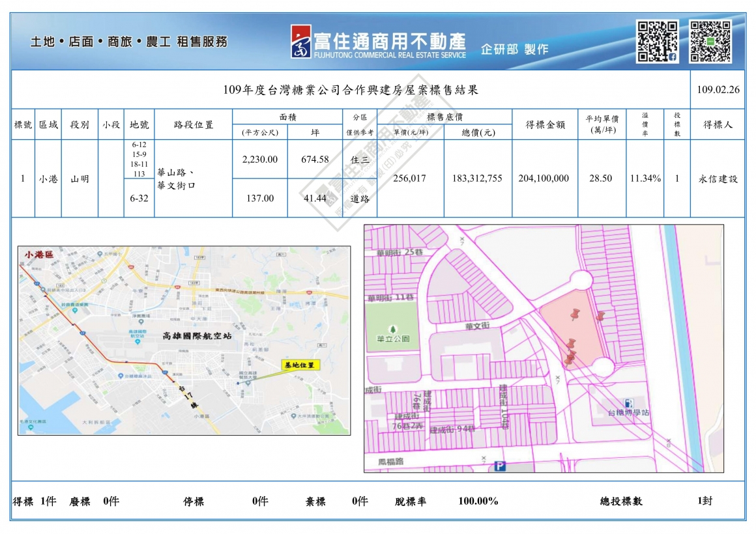Screen dimensions: 756x534
Task: Click the 總價(元) sub-header
Action: tap(478, 133)
